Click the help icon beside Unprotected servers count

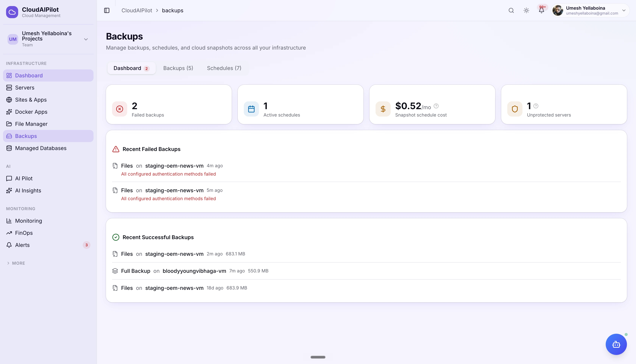[x=536, y=106]
